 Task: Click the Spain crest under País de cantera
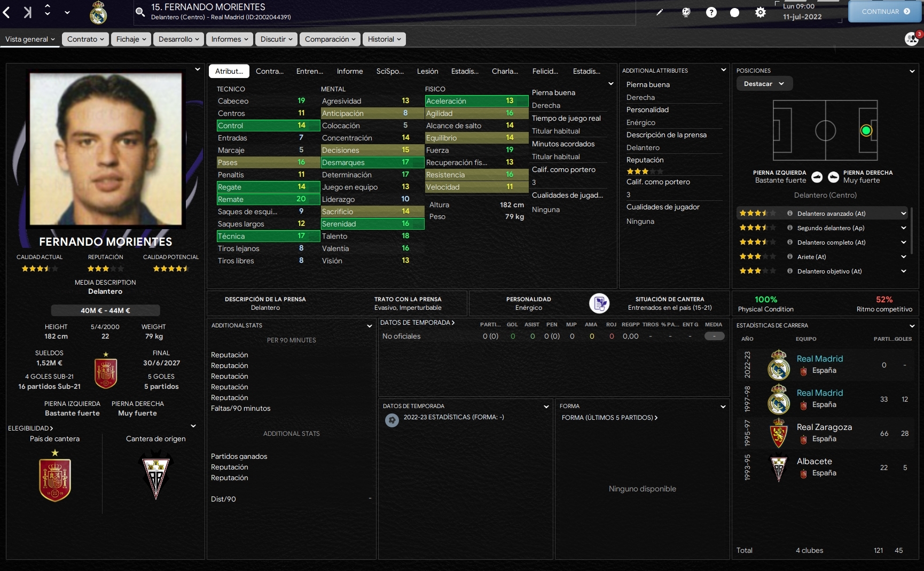click(x=55, y=475)
